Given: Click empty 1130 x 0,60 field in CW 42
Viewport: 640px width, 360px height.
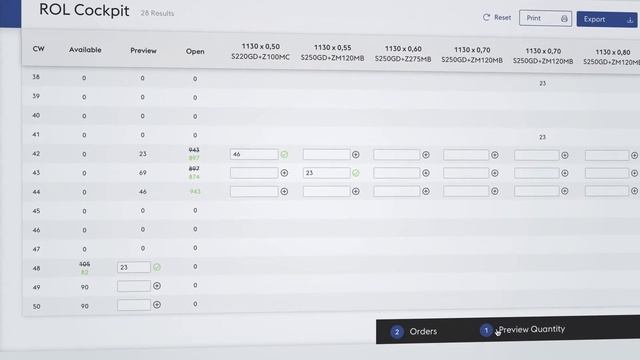Looking at the screenshot, I should pyautogui.click(x=396, y=155).
